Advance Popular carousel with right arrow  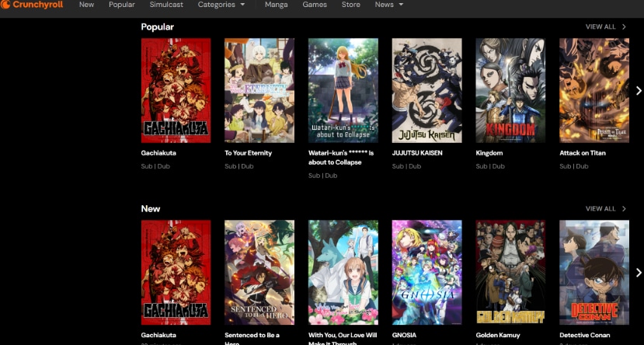pyautogui.click(x=639, y=91)
